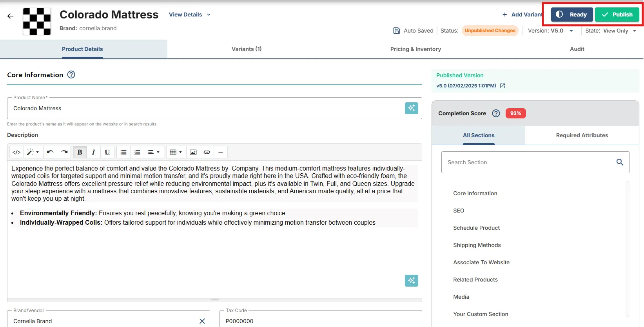Image resolution: width=644 pixels, height=327 pixels.
Task: Open the table insert dropdown
Action: coord(176,152)
